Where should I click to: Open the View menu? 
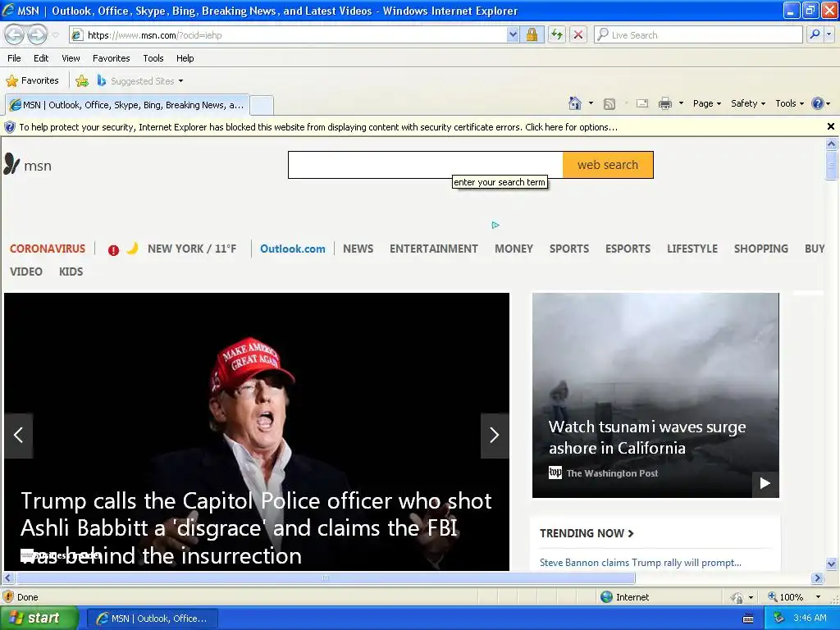[71, 58]
